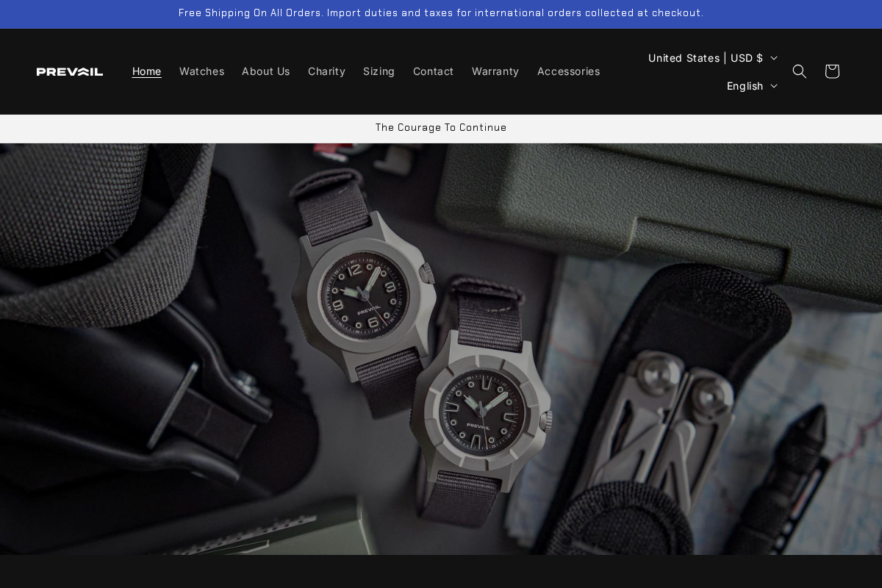Click the cart icon in top right
Screen dimensions: 882x588
pos(831,71)
